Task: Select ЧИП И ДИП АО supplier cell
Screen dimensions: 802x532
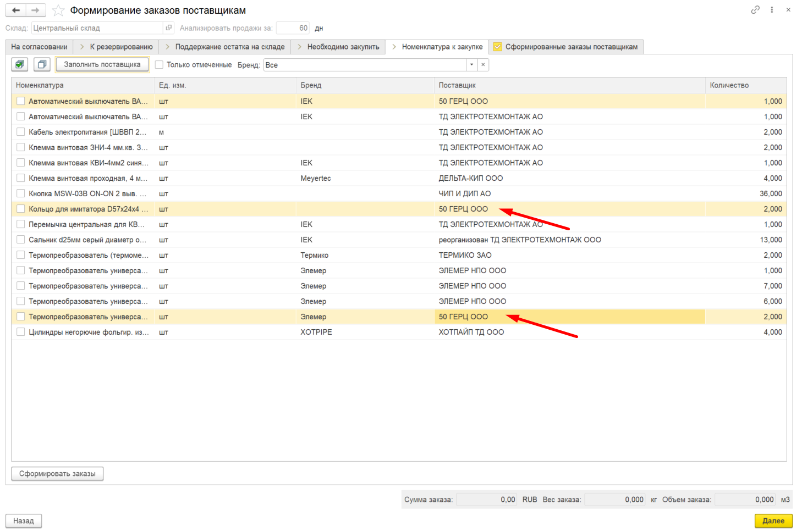Action: [569, 193]
